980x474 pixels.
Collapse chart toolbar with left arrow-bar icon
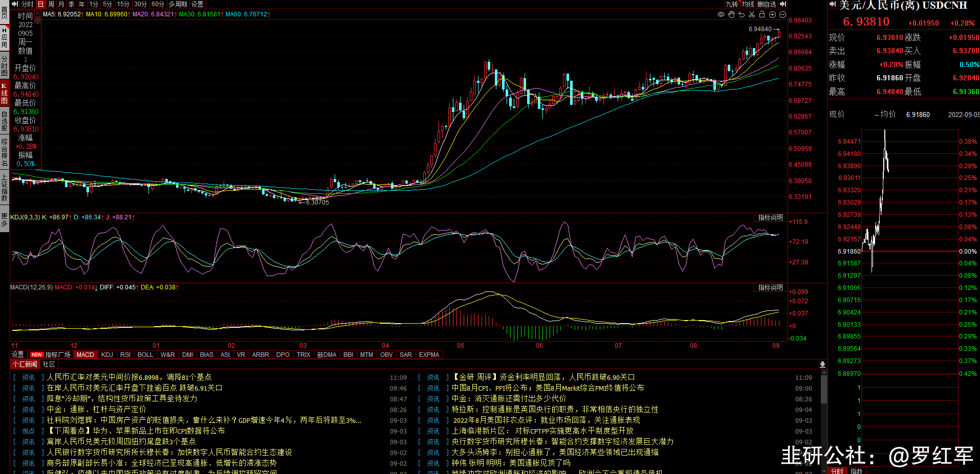coord(14,4)
